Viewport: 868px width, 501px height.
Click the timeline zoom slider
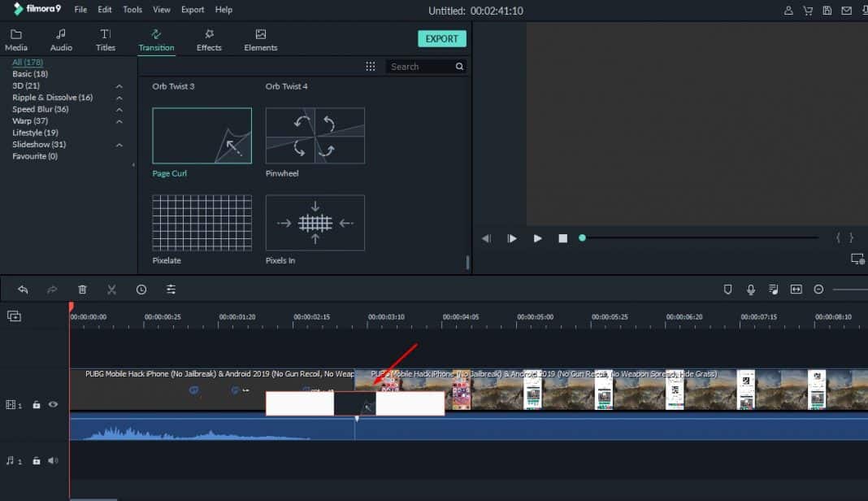coord(850,290)
